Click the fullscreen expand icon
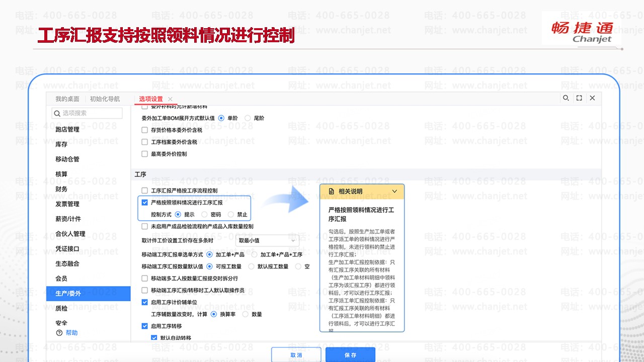 coord(579,98)
